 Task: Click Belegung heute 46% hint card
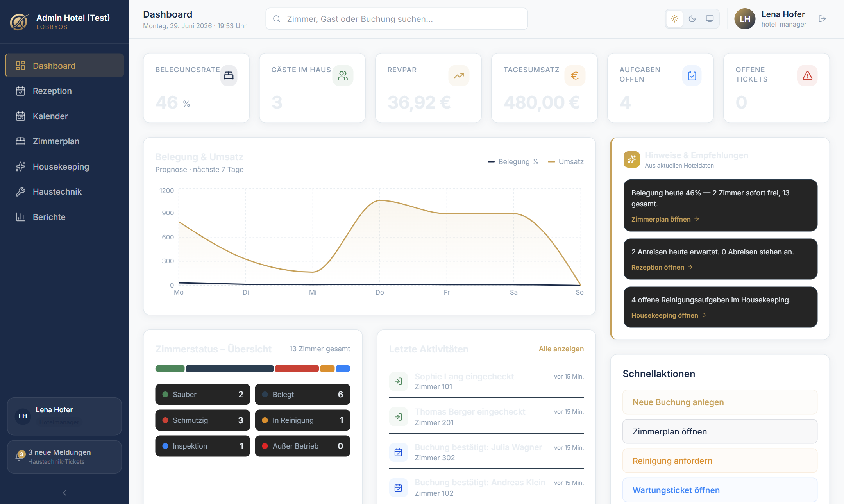(x=720, y=205)
